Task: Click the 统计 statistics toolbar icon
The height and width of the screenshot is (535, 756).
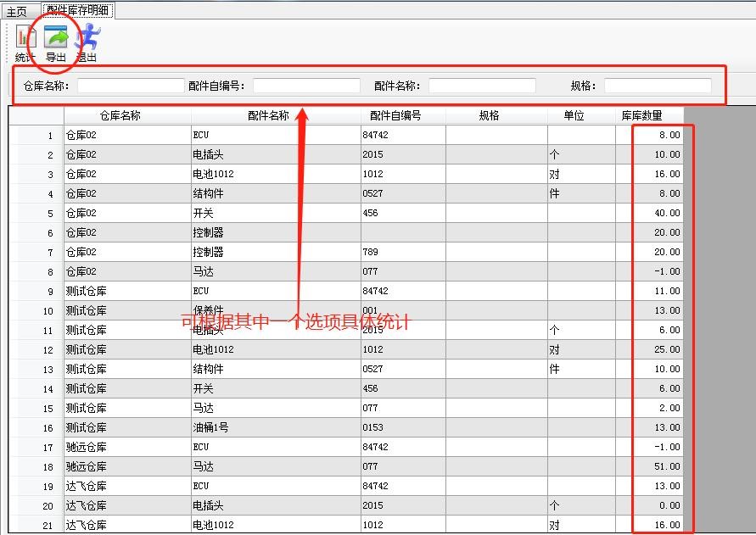Action: pos(25,43)
